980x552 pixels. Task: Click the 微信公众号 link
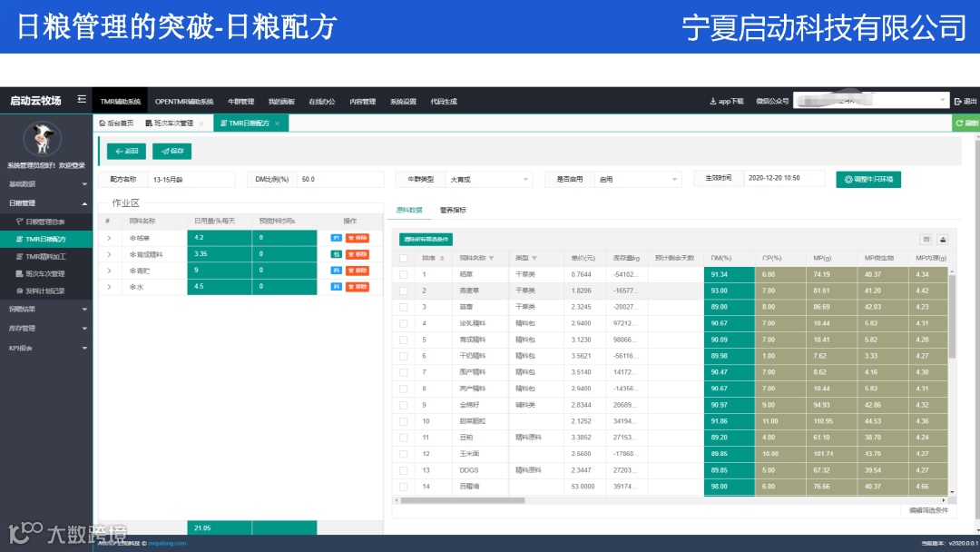[772, 102]
